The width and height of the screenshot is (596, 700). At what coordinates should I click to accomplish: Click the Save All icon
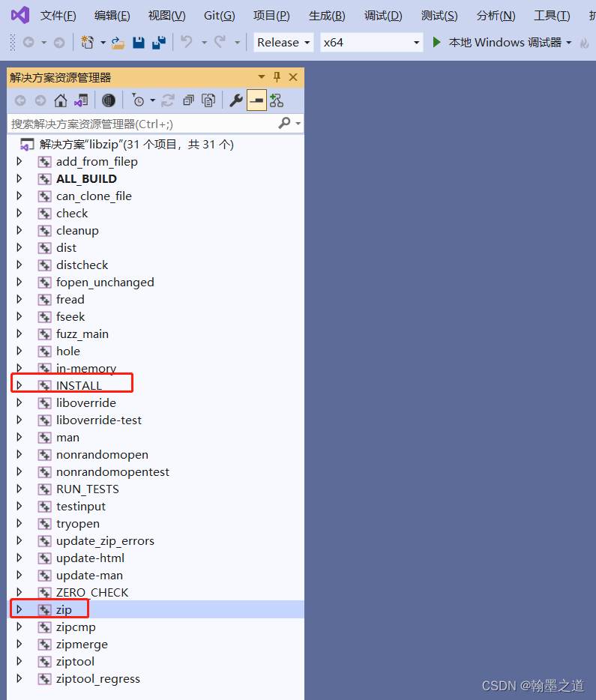158,43
